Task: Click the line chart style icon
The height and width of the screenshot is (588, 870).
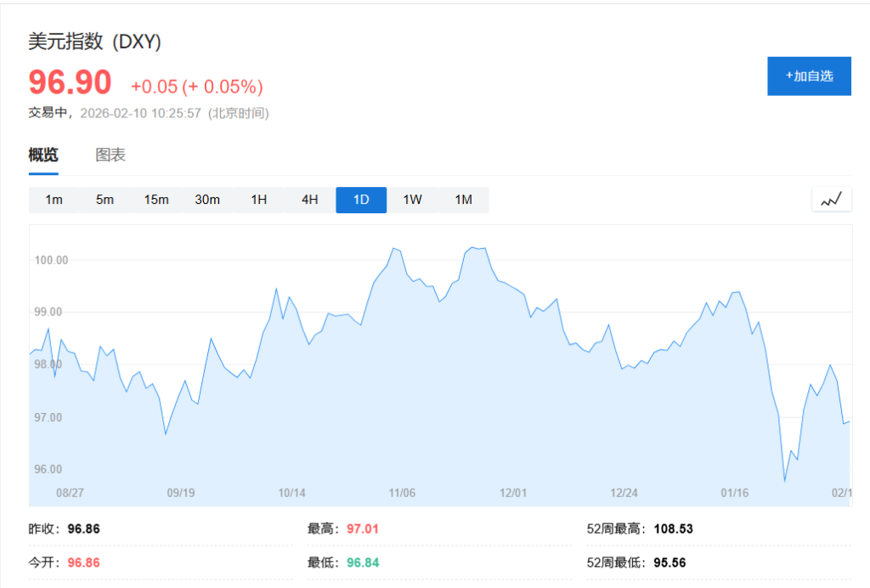Action: point(831,199)
